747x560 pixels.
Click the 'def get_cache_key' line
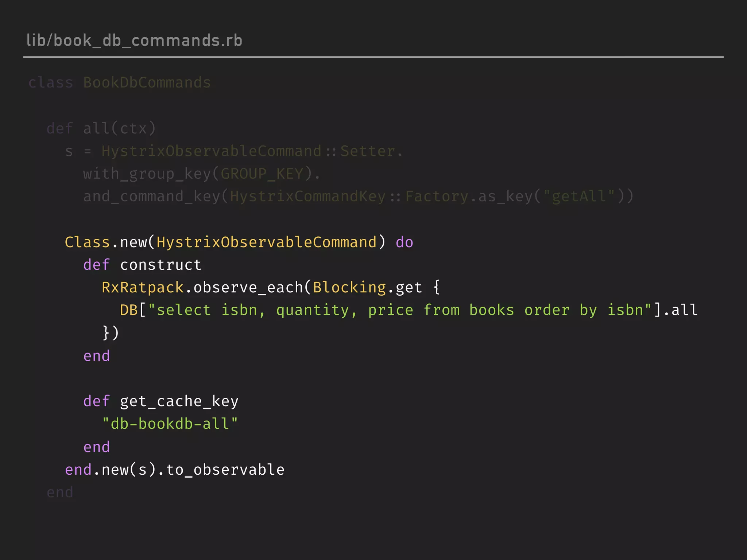click(161, 401)
